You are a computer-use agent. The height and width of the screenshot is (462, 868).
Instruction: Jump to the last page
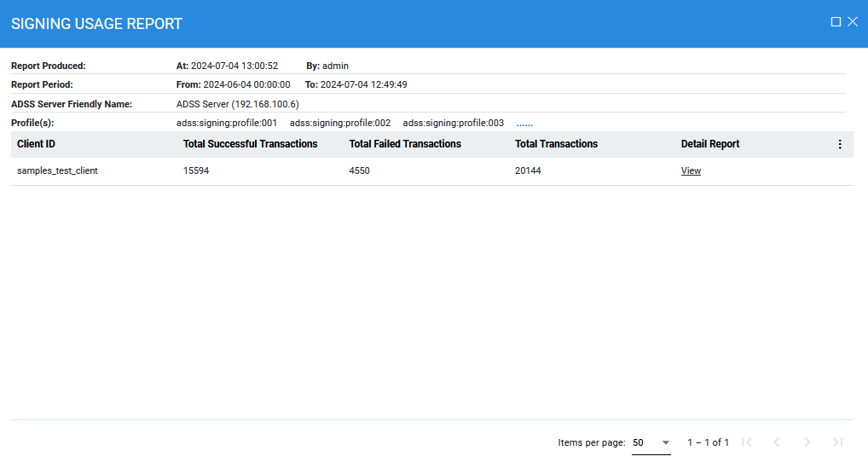point(837,442)
